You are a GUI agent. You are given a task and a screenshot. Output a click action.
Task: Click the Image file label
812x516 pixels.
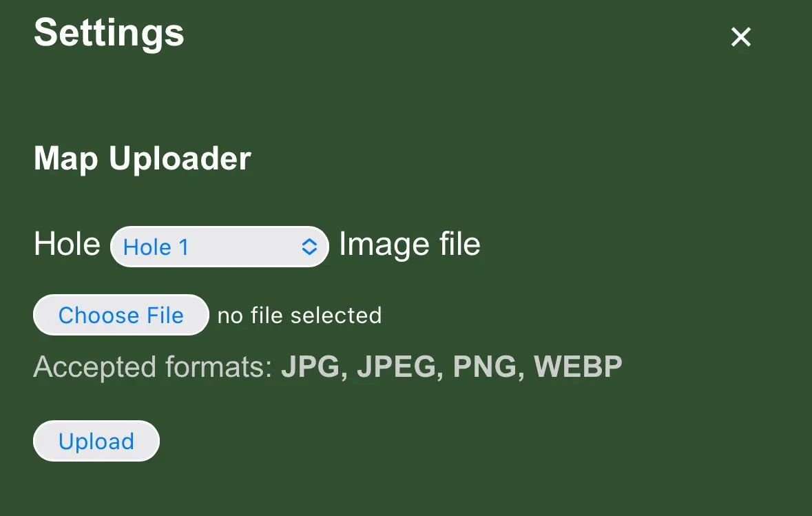coord(408,244)
